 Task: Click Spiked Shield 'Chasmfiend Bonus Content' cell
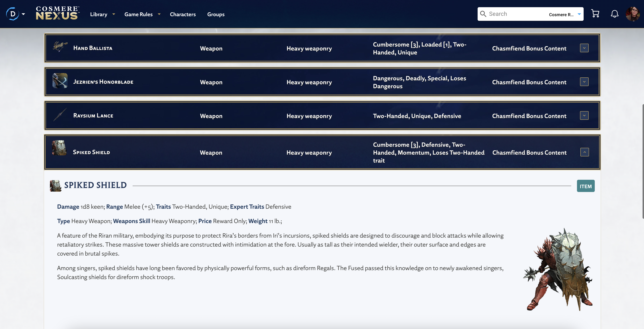pos(529,152)
